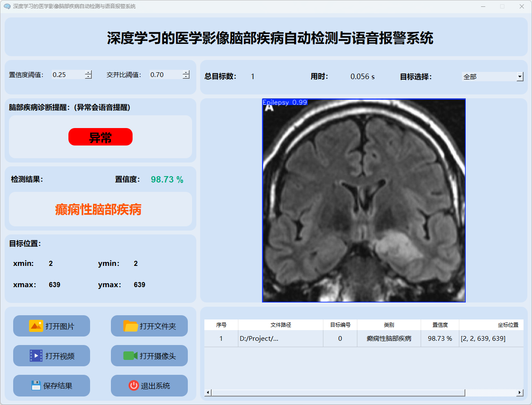Click the 交并比阈值 field showing 0.70
The height and width of the screenshot is (405, 532).
pyautogui.click(x=166, y=74)
